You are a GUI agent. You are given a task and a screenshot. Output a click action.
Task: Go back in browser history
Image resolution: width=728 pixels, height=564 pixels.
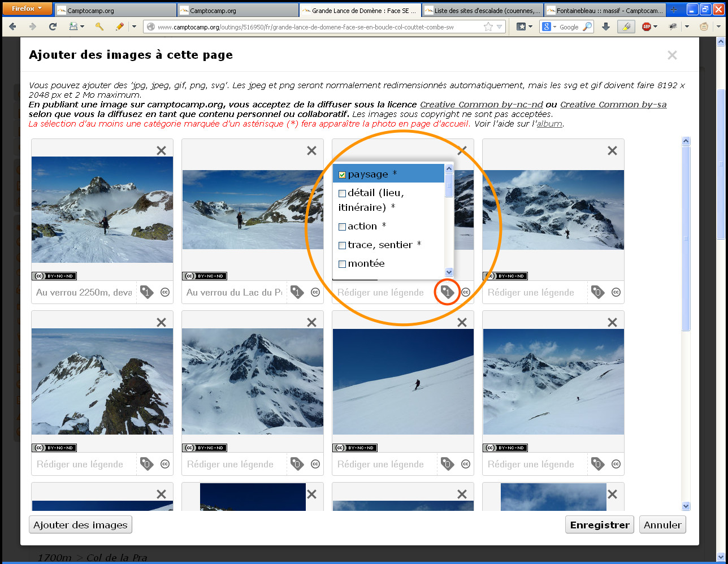(13, 27)
